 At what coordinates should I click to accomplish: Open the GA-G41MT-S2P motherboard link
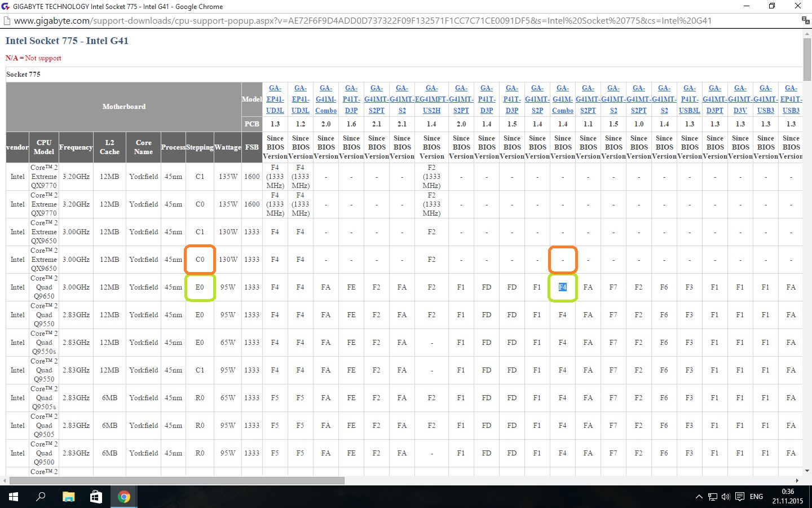pyautogui.click(x=537, y=99)
